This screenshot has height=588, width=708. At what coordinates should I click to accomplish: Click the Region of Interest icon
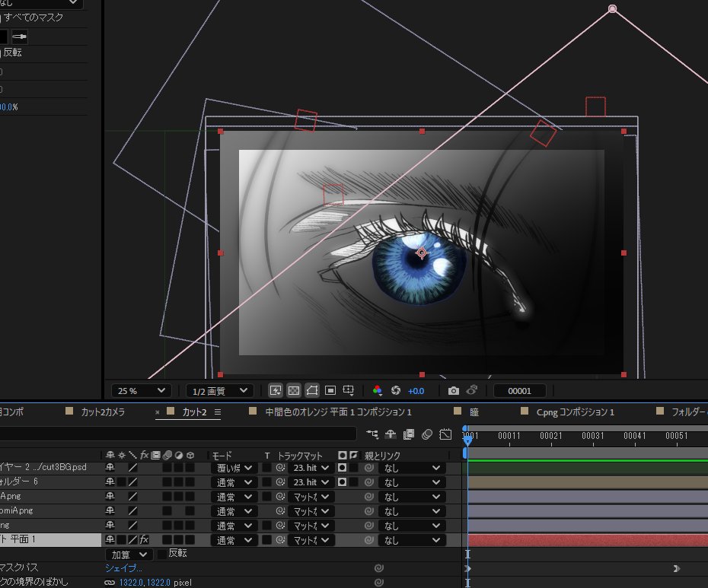tap(330, 391)
